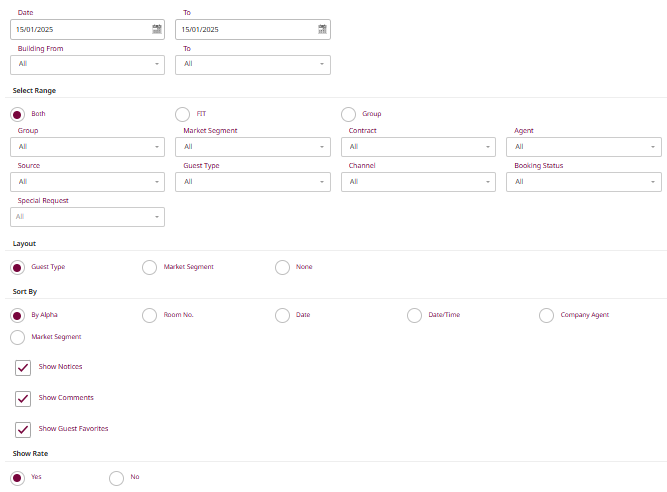Sort by Room No.
The width and height of the screenshot is (667, 492).
point(150,315)
